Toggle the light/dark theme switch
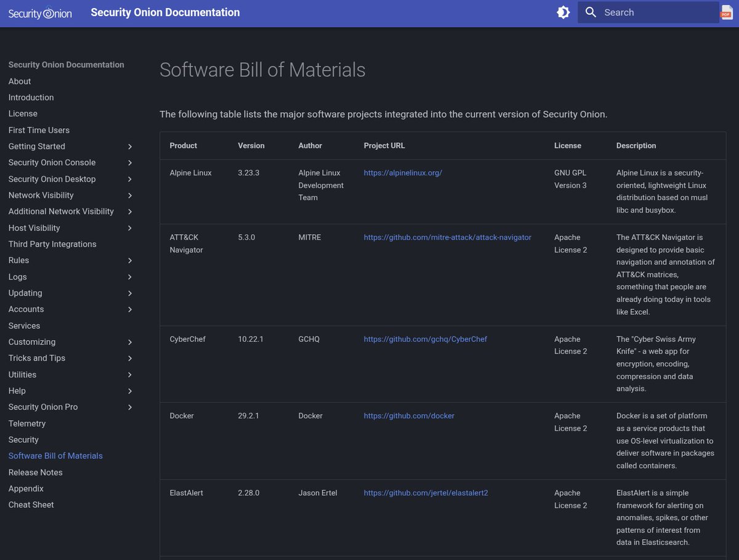The width and height of the screenshot is (739, 560). coord(563,12)
